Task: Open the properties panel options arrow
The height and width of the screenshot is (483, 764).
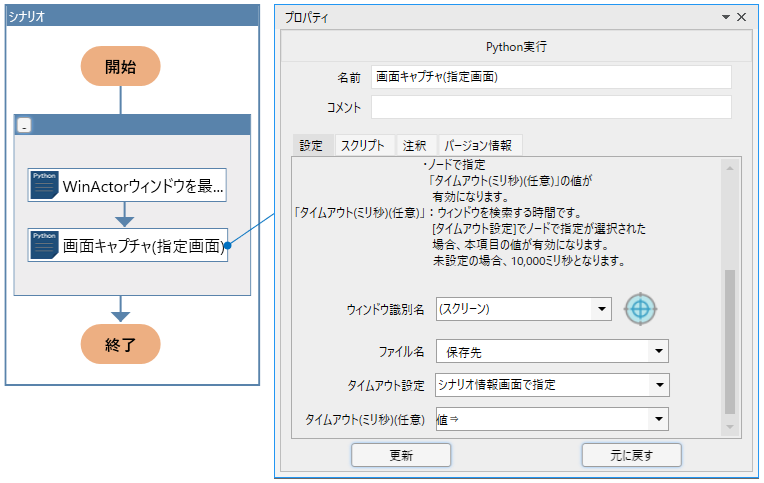Action: 726,17
